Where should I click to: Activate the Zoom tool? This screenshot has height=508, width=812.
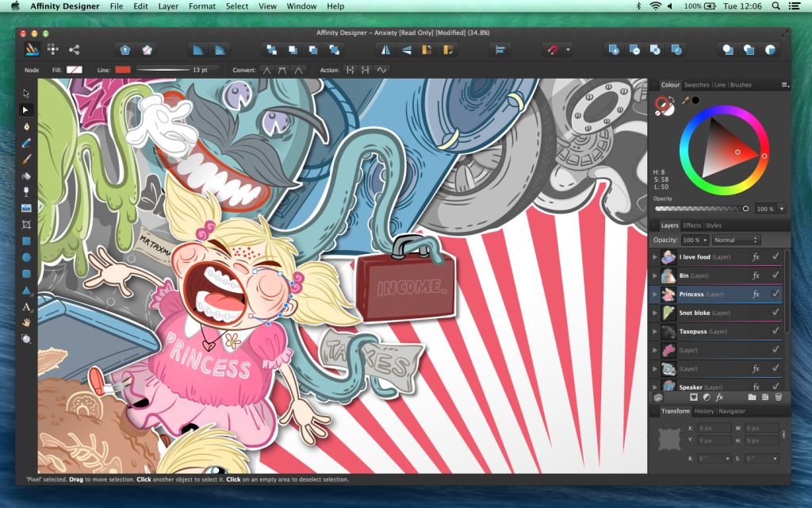[27, 339]
